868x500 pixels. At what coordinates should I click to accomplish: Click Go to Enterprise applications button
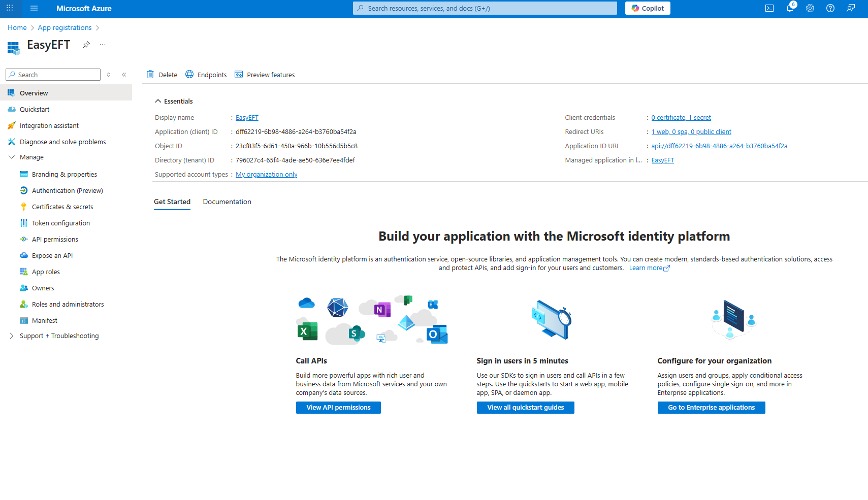[711, 408]
